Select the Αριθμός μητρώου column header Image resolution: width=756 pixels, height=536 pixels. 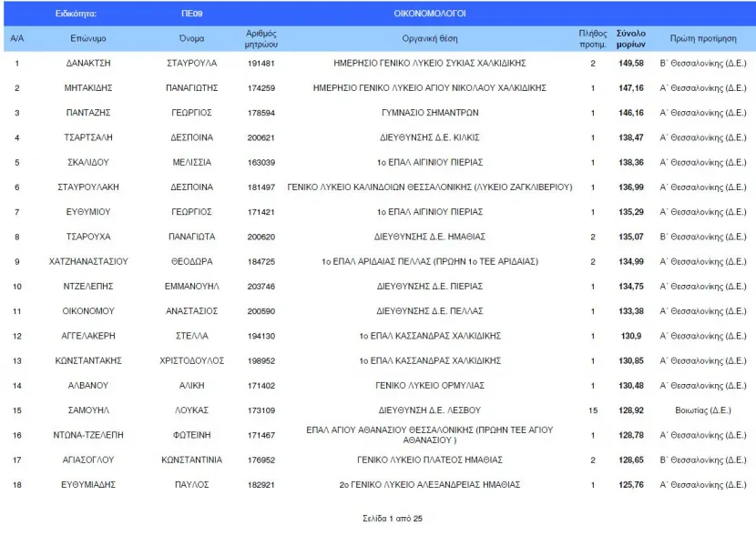pos(261,38)
